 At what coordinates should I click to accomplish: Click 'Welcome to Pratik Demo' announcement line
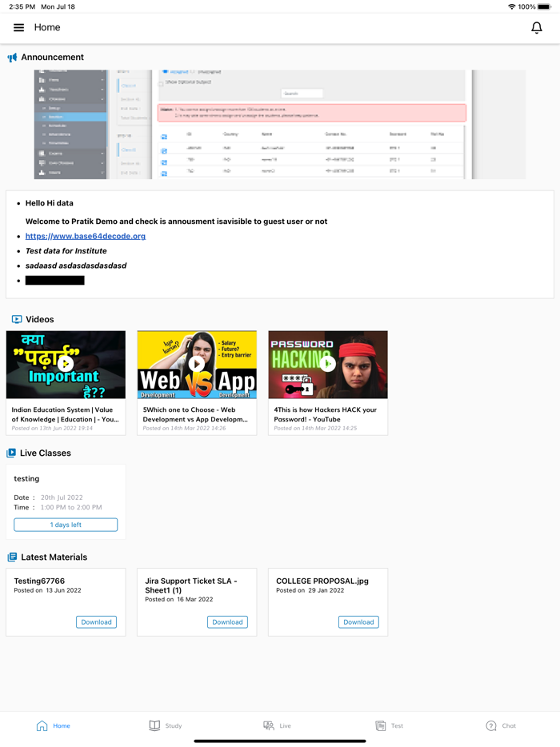[x=176, y=221]
